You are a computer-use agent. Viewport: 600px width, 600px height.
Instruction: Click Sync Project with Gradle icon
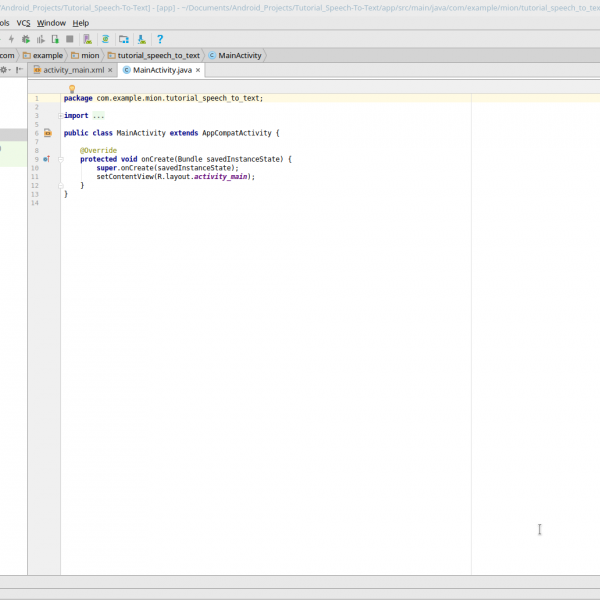[106, 39]
